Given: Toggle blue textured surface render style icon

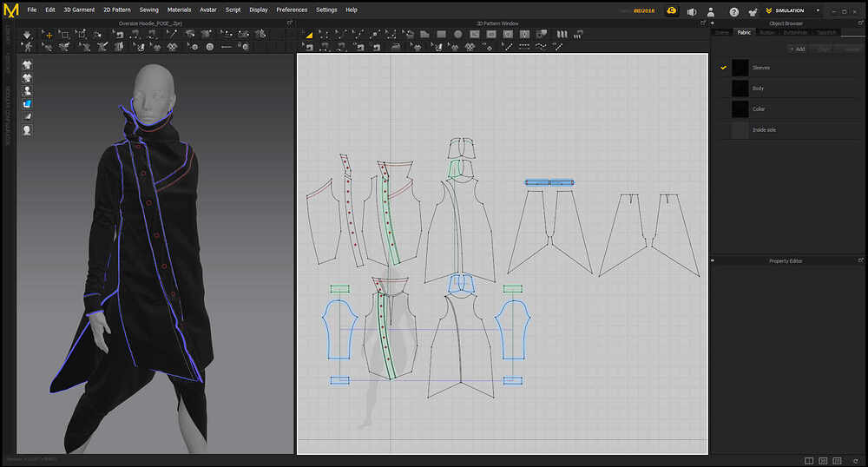Looking at the screenshot, I should 27,104.
